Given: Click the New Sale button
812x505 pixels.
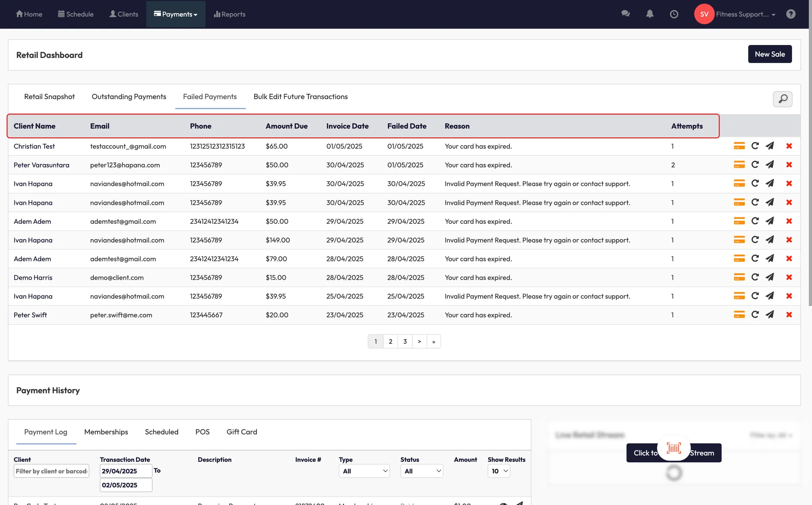Looking at the screenshot, I should point(770,54).
